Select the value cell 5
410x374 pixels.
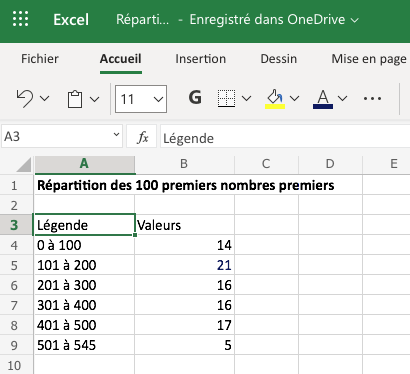[x=185, y=345]
